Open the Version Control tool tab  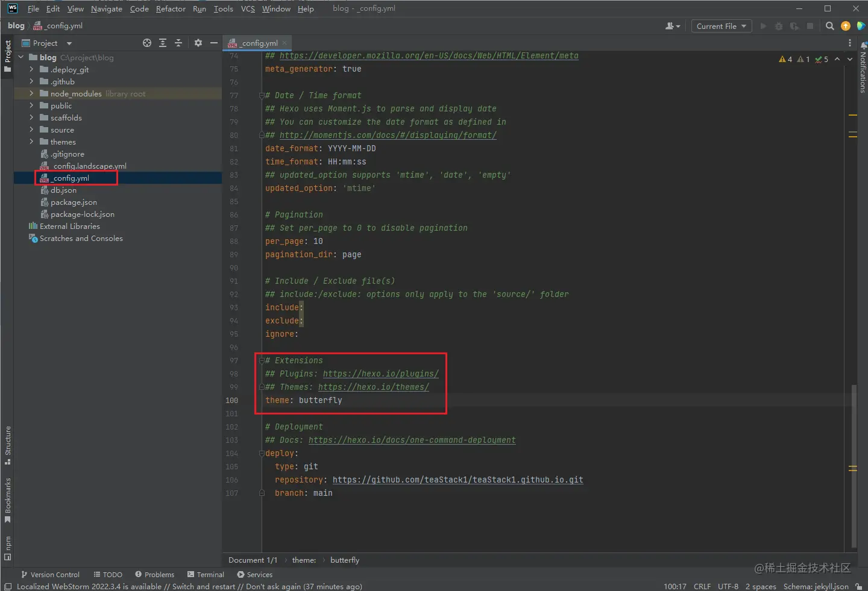pos(51,575)
